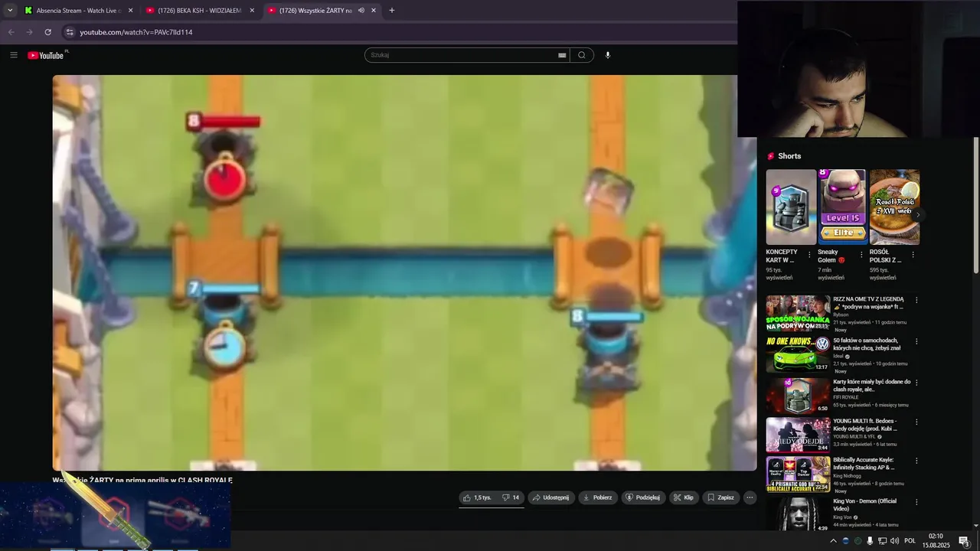Open options for 50 faktów o samochodach

pos(916,341)
